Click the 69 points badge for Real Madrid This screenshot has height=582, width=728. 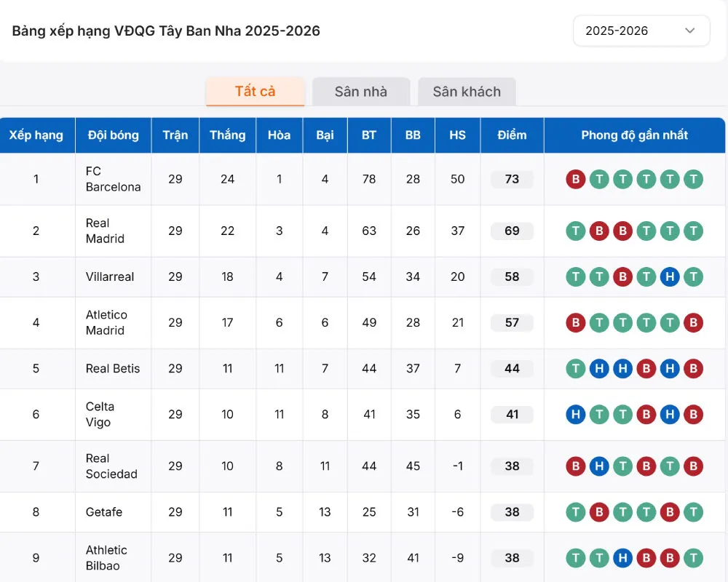click(x=512, y=231)
